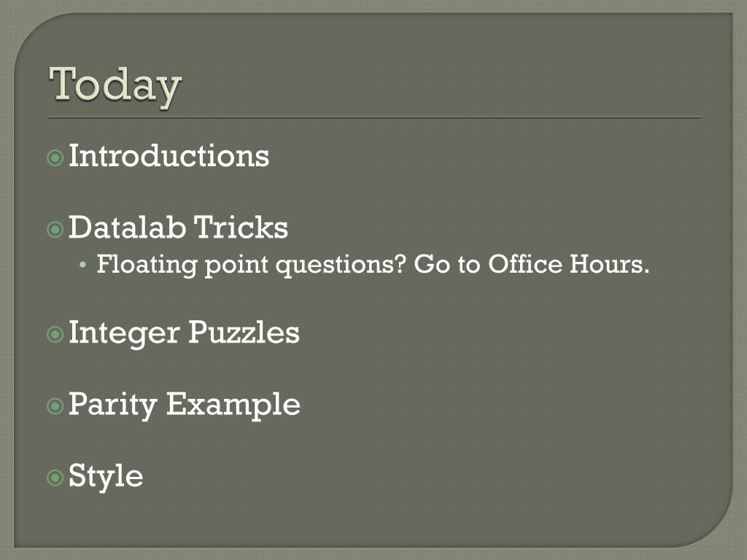Click the word Example

(x=233, y=405)
